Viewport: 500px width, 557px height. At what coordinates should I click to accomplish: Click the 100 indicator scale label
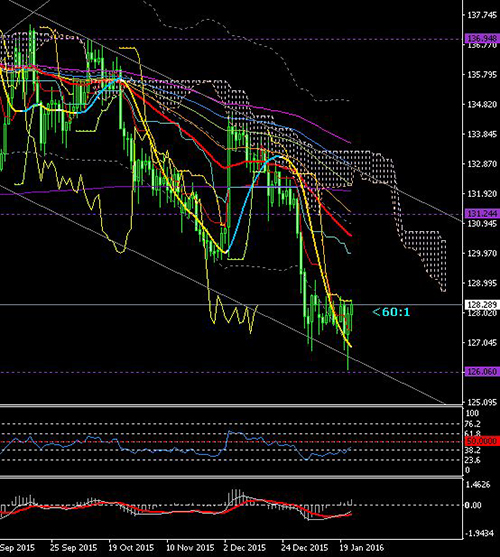pos(472,413)
